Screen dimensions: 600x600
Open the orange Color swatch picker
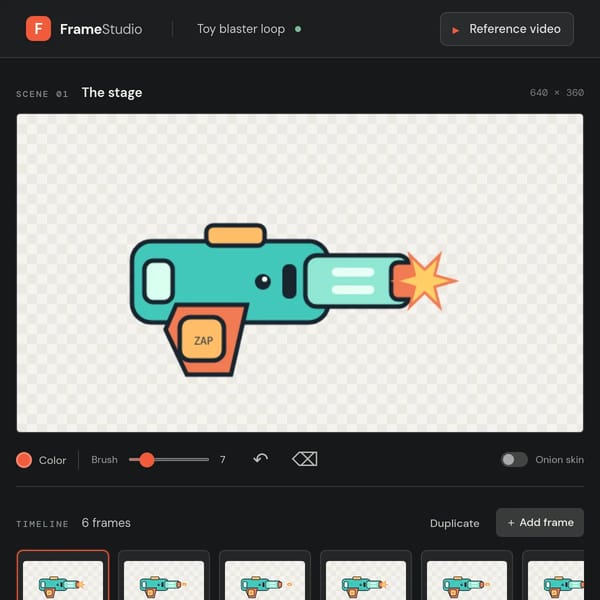click(24, 460)
